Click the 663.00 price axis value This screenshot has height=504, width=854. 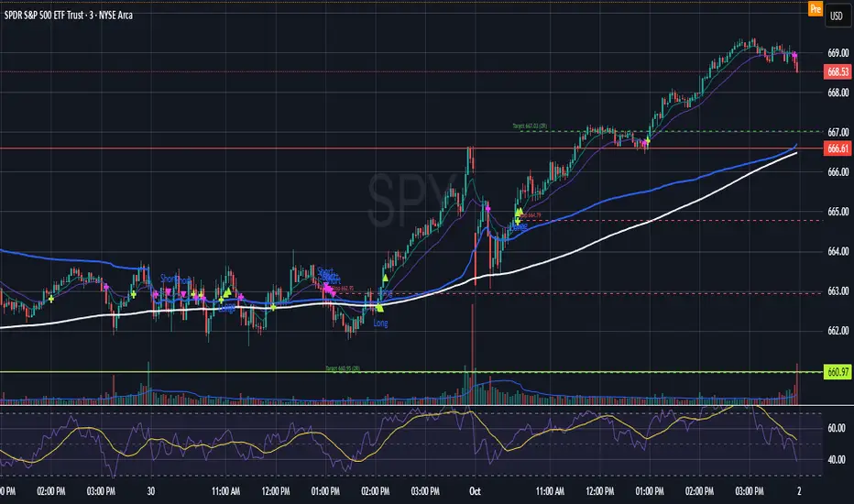click(838, 291)
